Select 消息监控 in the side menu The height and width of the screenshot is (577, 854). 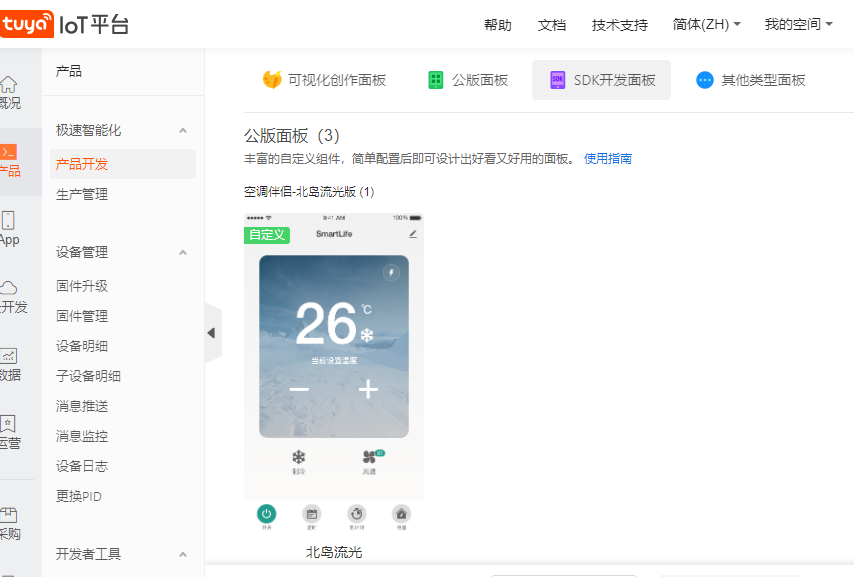point(82,436)
